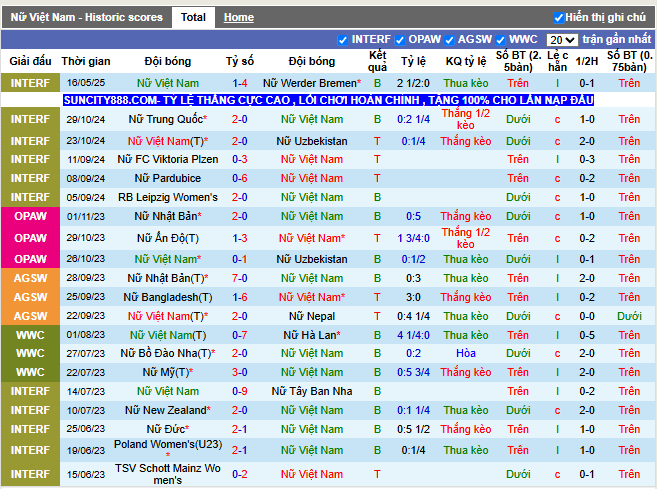Uncheck the AGSW filter checkbox
Image resolution: width=657 pixels, height=489 pixels.
coord(450,40)
